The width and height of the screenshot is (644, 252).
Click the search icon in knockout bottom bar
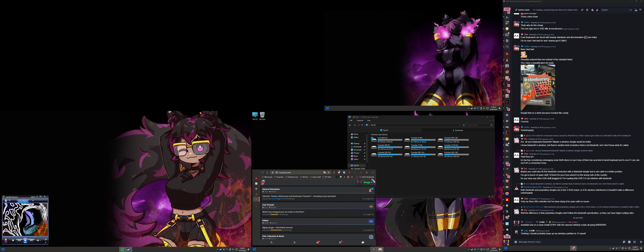tap(271, 242)
